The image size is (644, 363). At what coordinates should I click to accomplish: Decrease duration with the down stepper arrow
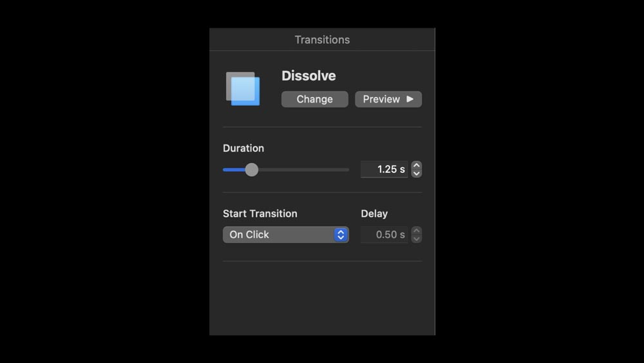[417, 173]
